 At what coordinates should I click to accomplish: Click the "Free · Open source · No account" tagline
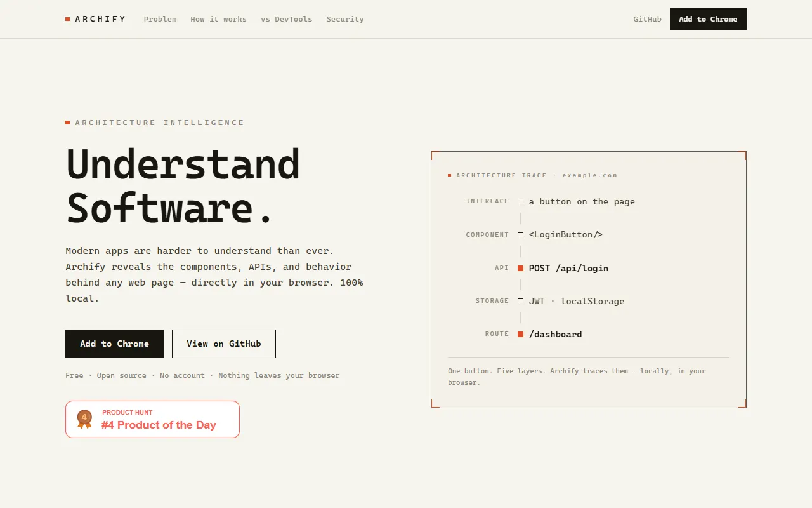[x=202, y=375]
